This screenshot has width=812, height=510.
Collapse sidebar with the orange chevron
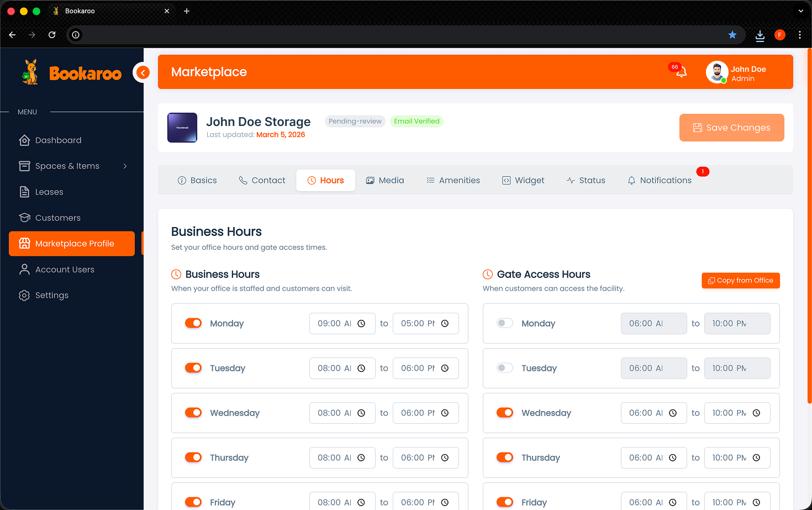(x=143, y=72)
